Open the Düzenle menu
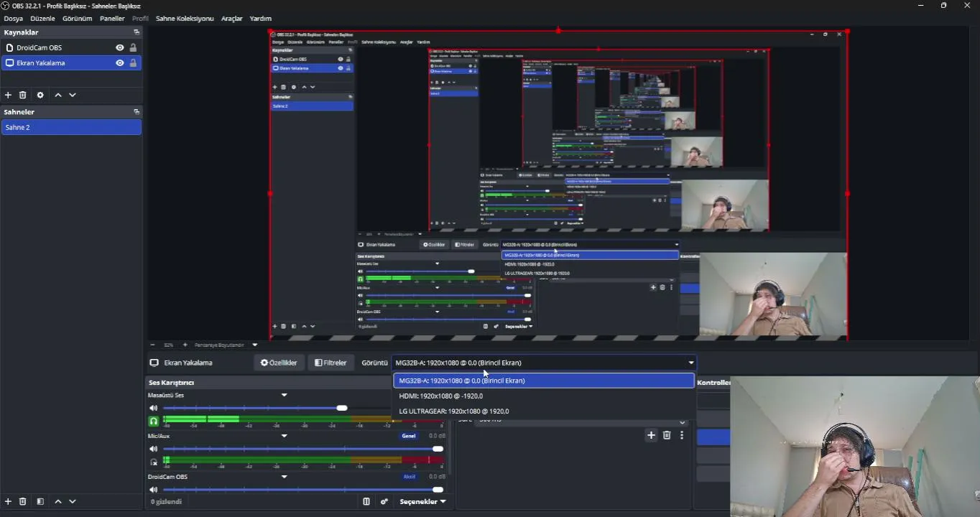 [x=42, y=19]
